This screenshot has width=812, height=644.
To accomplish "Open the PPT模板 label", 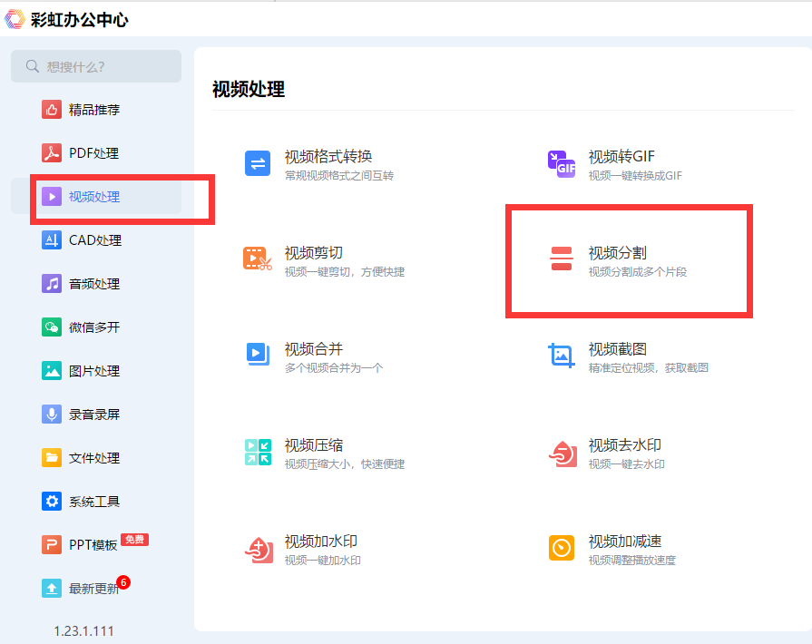I will (93, 544).
